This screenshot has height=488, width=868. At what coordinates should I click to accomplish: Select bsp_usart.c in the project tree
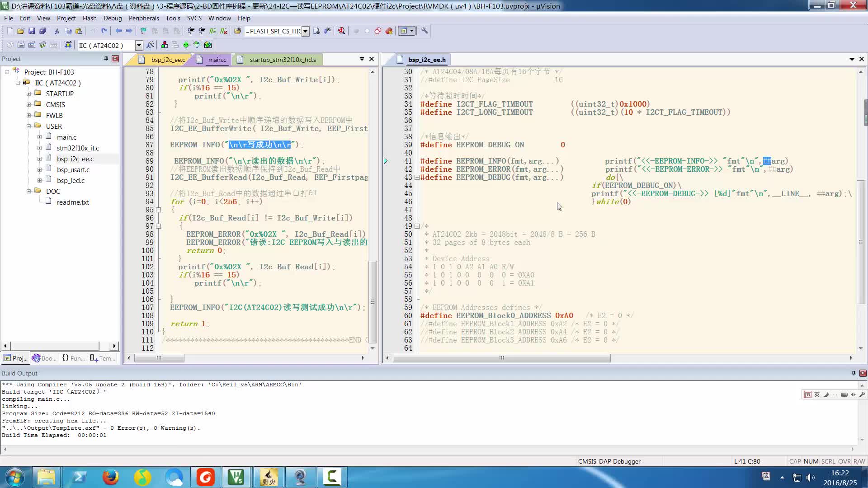point(73,170)
